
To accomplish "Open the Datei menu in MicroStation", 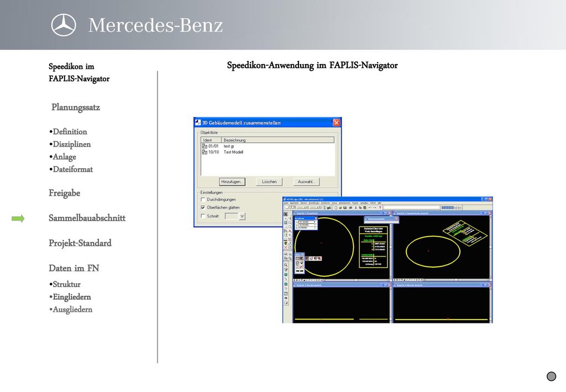I will 286,203.
